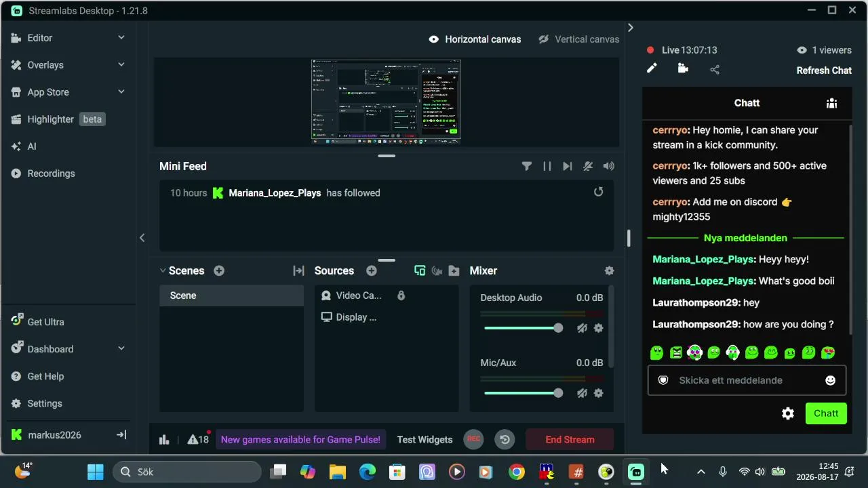Open the performance stats bar chart icon
This screenshot has height=488, width=868.
pyautogui.click(x=164, y=439)
